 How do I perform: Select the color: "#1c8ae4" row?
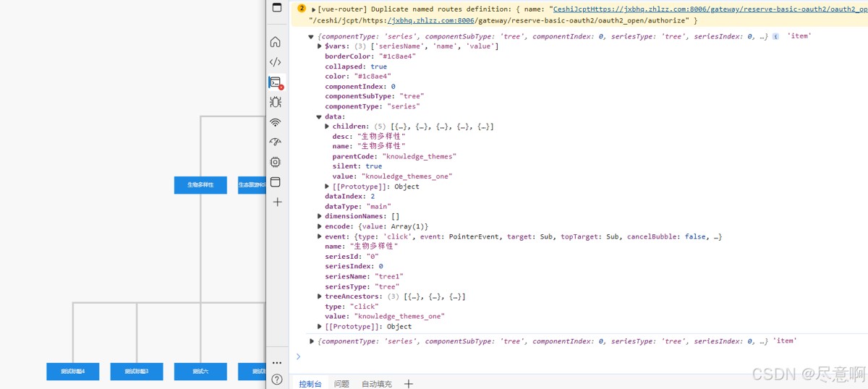tap(358, 77)
